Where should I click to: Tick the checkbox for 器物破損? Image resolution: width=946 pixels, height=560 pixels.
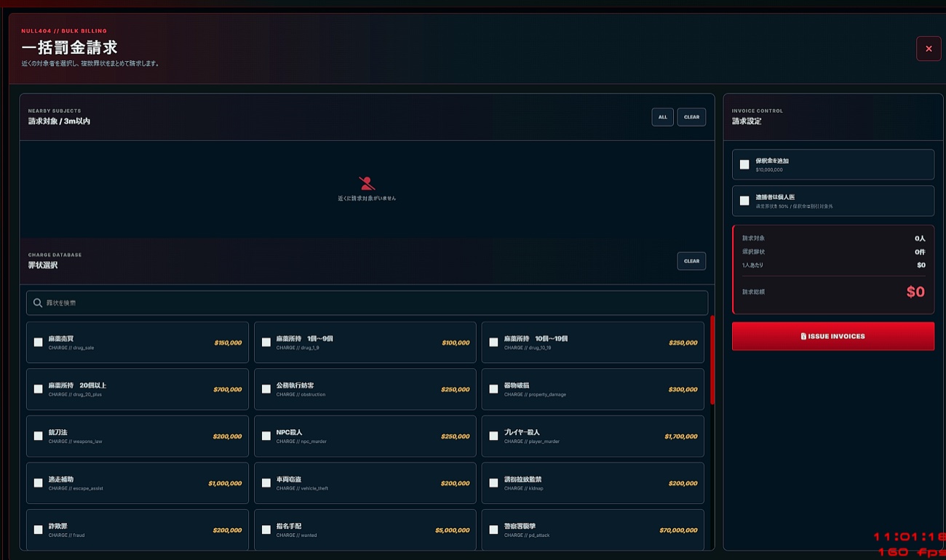494,389
